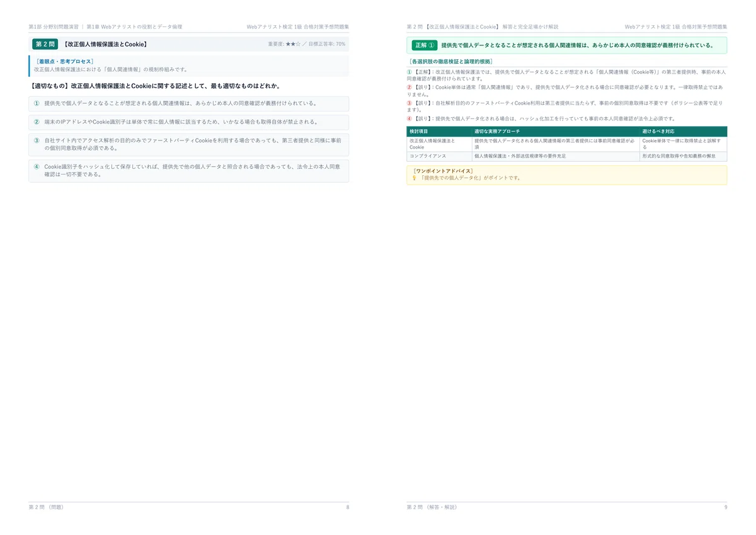Click the ［ワンポイントアドバイス］ heading

pyautogui.click(x=444, y=171)
